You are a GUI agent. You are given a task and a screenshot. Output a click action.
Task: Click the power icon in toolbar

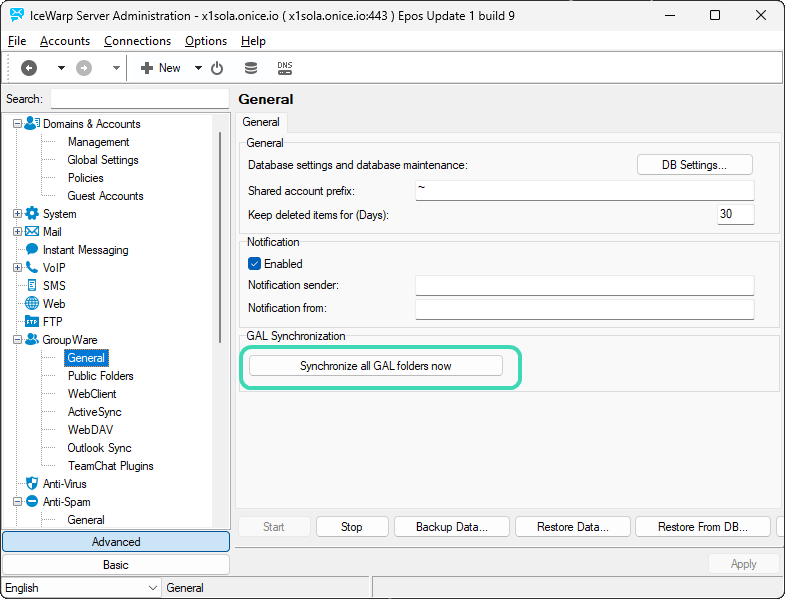pos(217,68)
